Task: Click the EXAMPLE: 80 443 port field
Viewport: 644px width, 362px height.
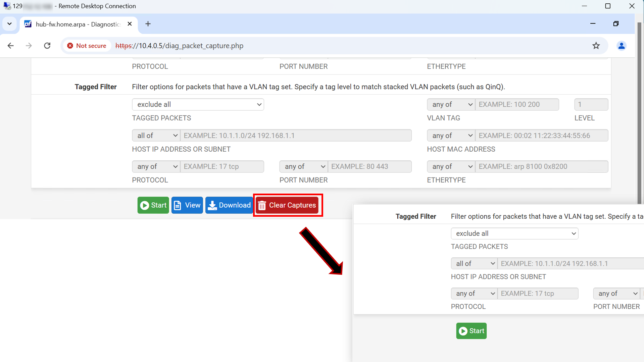Action: coord(370,166)
